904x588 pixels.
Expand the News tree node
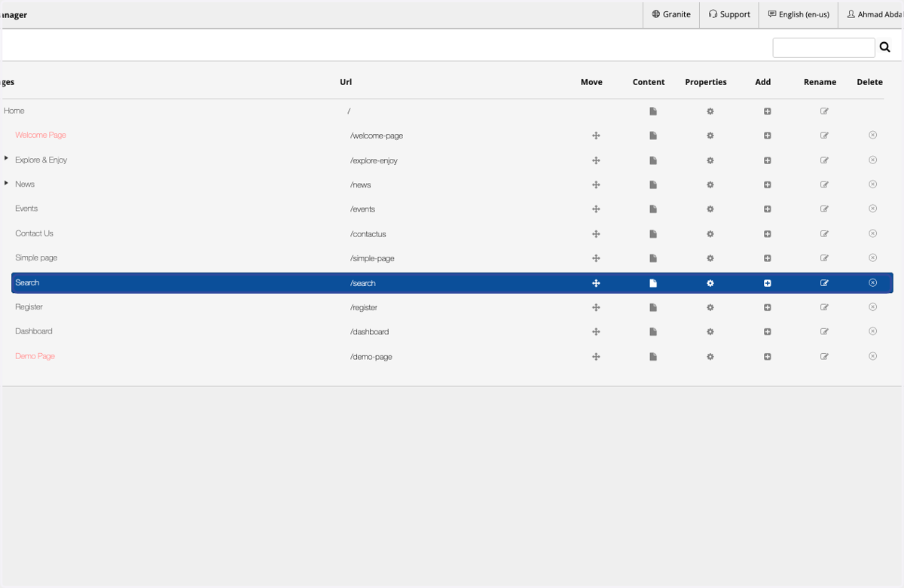pos(6,183)
